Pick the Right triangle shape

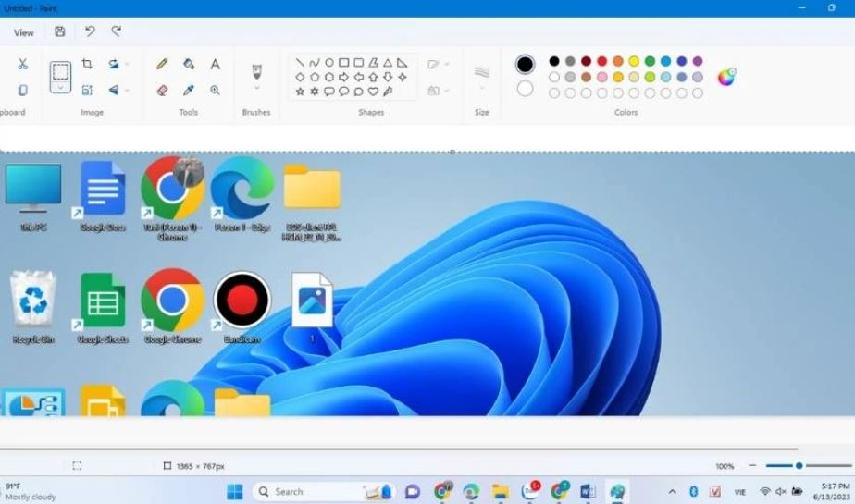click(x=403, y=63)
